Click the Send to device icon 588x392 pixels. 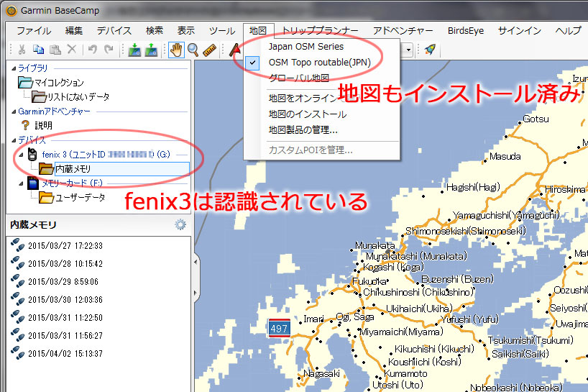(134, 50)
